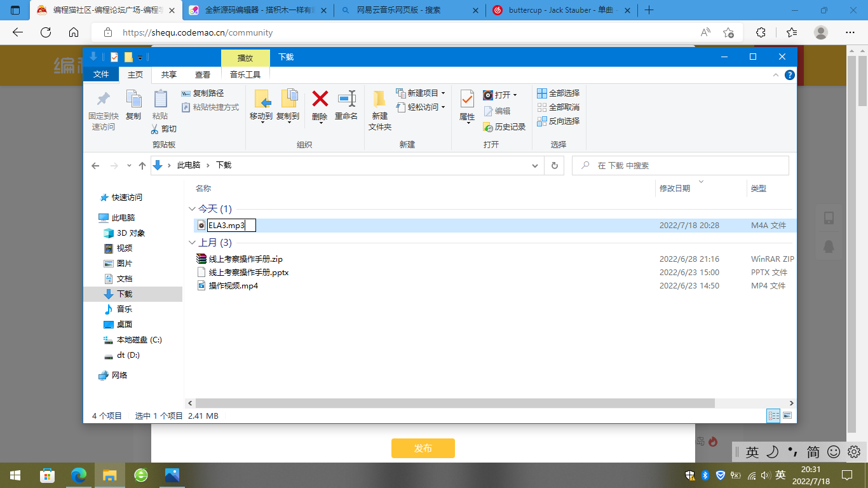Create a New Folder (新建文件夹)
Viewport: 868px width, 488px height.
pos(380,110)
